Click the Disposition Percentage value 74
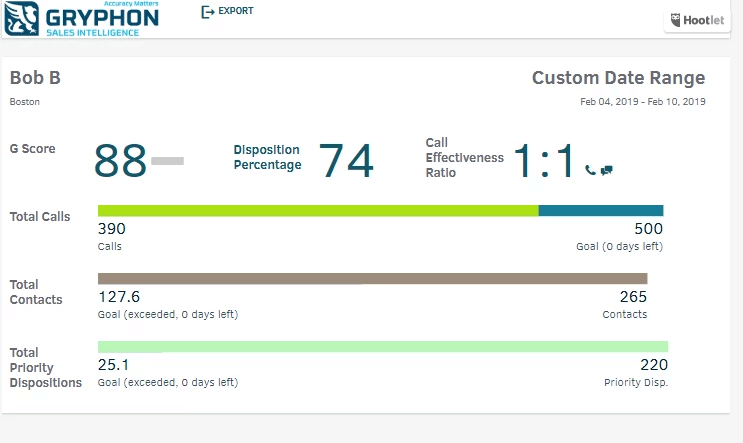Image resolution: width=743 pixels, height=443 pixels. coord(346,161)
